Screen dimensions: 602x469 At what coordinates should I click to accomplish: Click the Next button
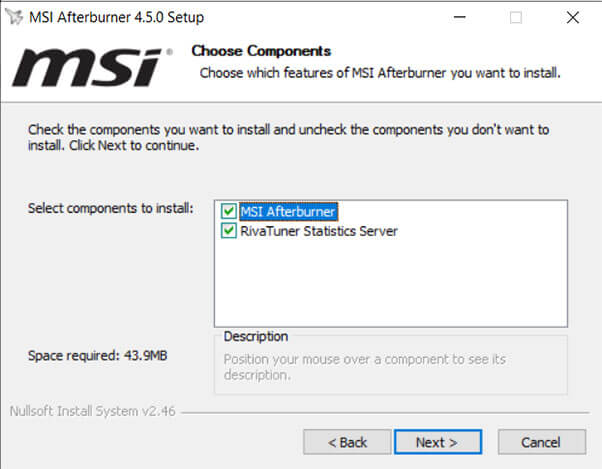[438, 442]
